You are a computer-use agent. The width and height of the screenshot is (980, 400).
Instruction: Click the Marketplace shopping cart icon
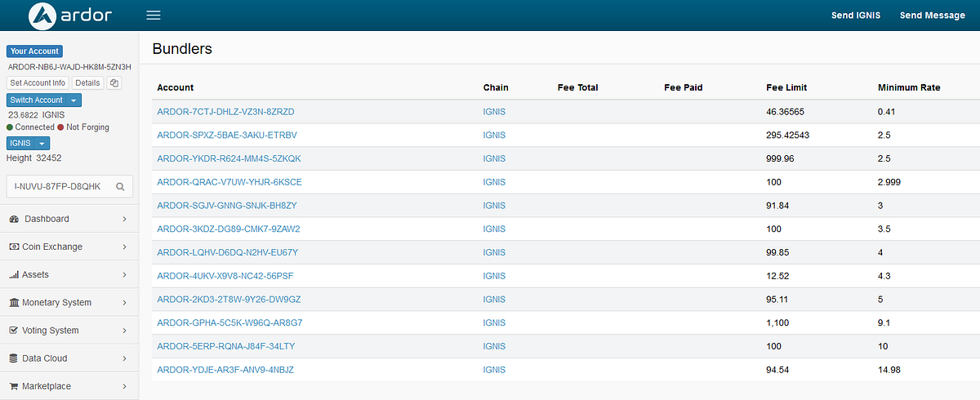pyautogui.click(x=14, y=386)
